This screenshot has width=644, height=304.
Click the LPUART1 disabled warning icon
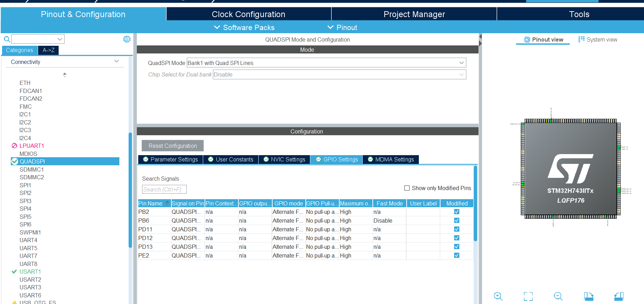14,146
